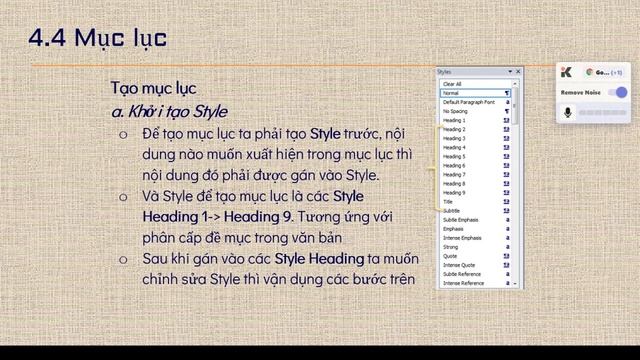Image resolution: width=640 pixels, height=360 pixels.
Task: Choose the Emphasis style
Action: point(476,229)
